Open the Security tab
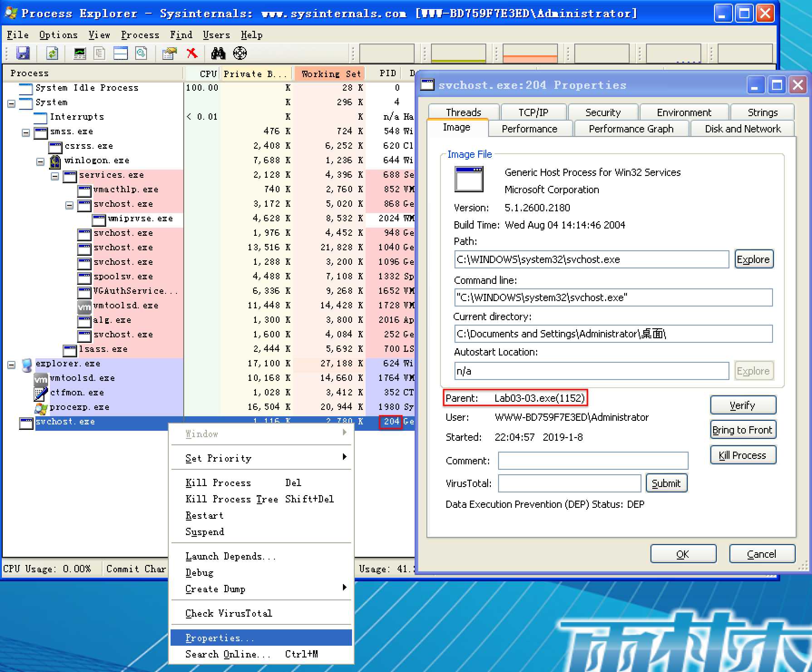Image resolution: width=812 pixels, height=672 pixels. click(x=602, y=112)
